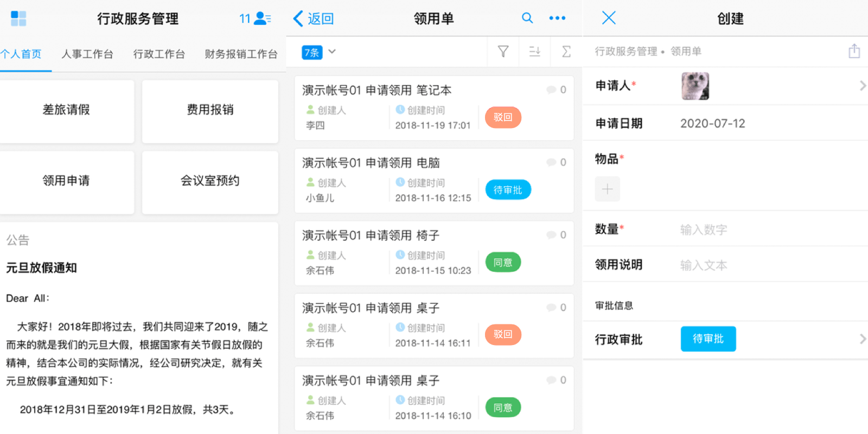Go back using the 返回 link

point(314,18)
